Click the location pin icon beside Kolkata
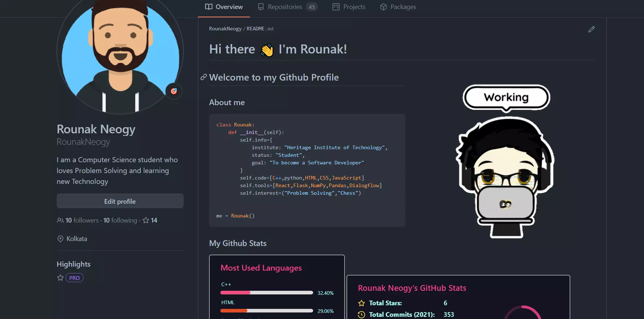644x319 pixels. (x=60, y=239)
